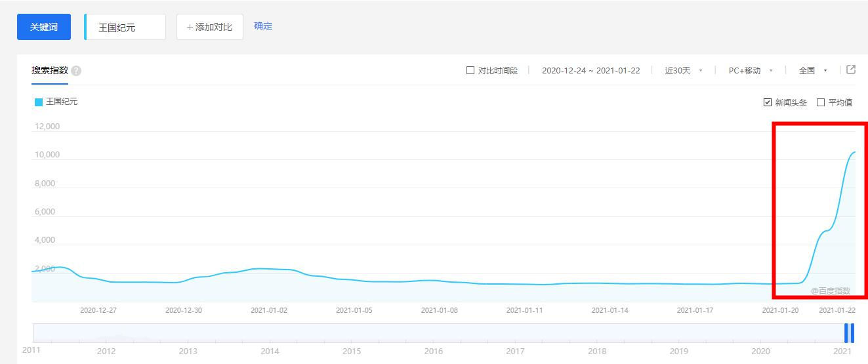Click the help icon beside 搜索指数
Screen dimensions: 868x364
[76, 71]
